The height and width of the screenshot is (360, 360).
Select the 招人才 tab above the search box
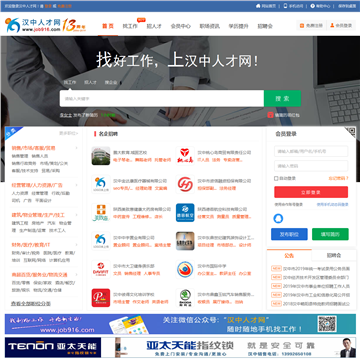[90, 82]
